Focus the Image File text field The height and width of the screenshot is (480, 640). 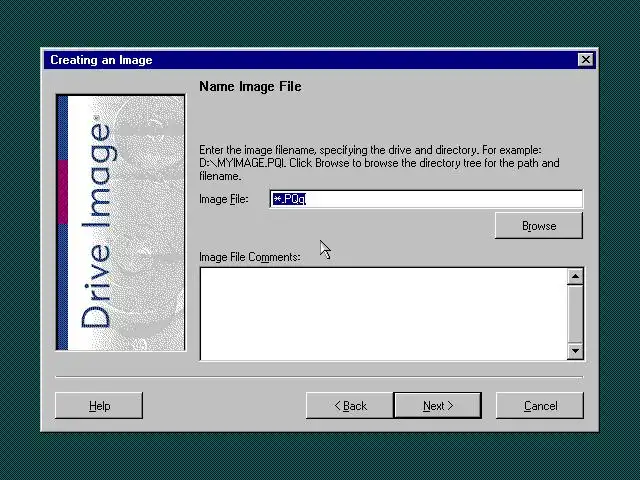427,199
